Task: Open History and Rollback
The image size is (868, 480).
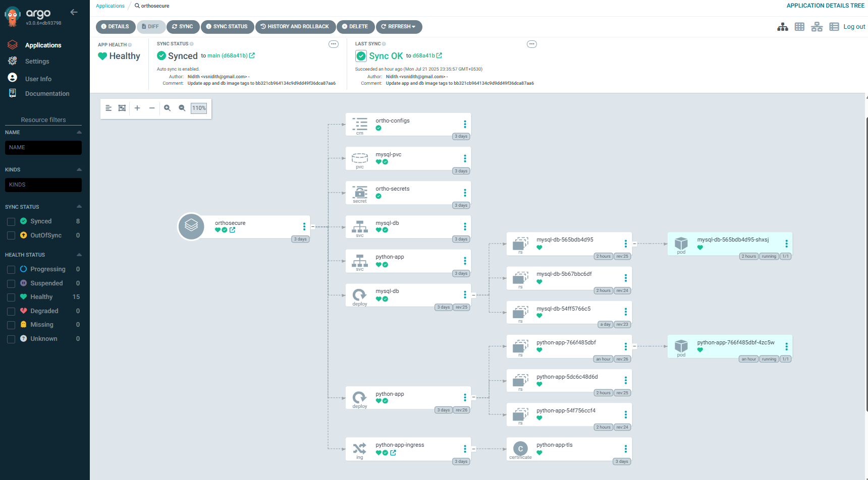Action: click(x=295, y=27)
